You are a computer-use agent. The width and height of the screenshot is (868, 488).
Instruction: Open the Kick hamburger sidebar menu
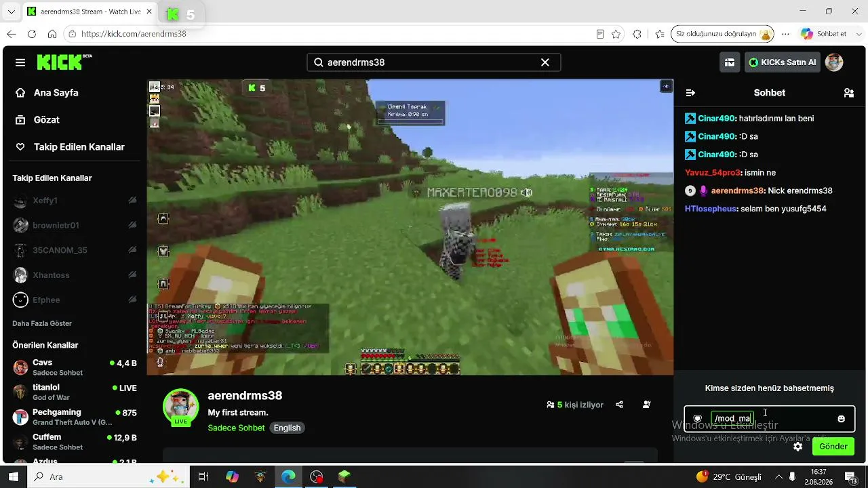click(20, 62)
